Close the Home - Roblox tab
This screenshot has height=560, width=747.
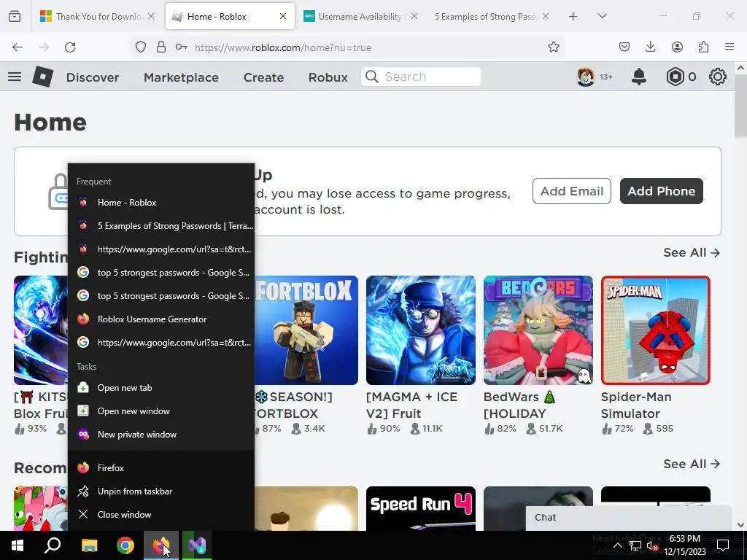(x=283, y=17)
